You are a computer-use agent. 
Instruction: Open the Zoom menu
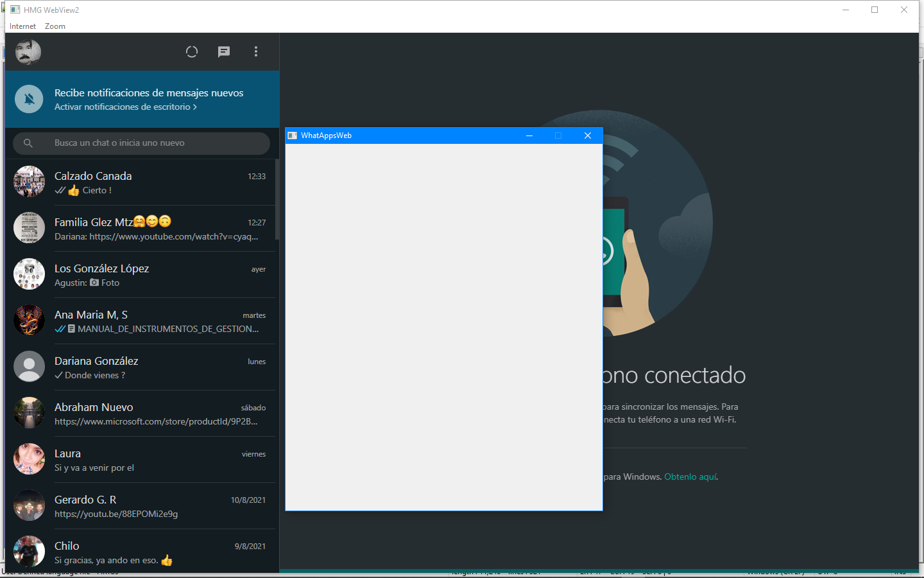[x=55, y=26]
